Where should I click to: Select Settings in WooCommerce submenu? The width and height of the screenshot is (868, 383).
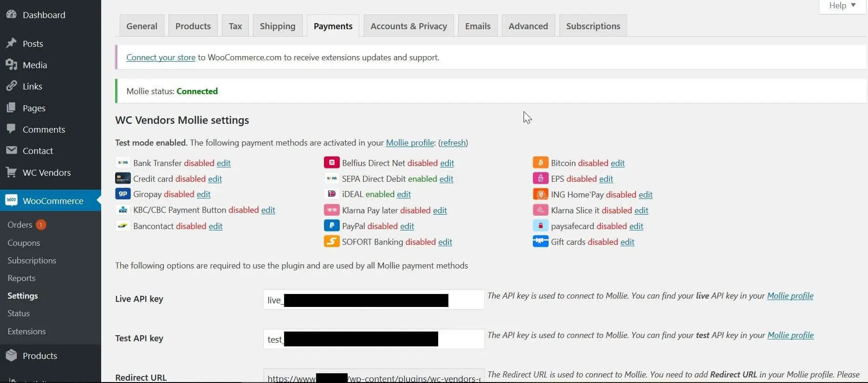click(x=23, y=296)
